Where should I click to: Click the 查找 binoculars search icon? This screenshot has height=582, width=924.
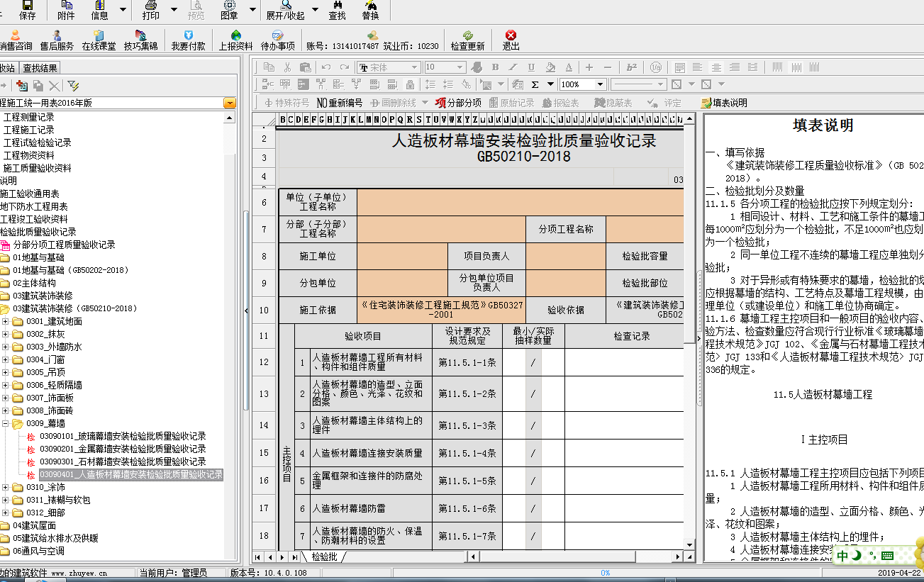(x=337, y=9)
